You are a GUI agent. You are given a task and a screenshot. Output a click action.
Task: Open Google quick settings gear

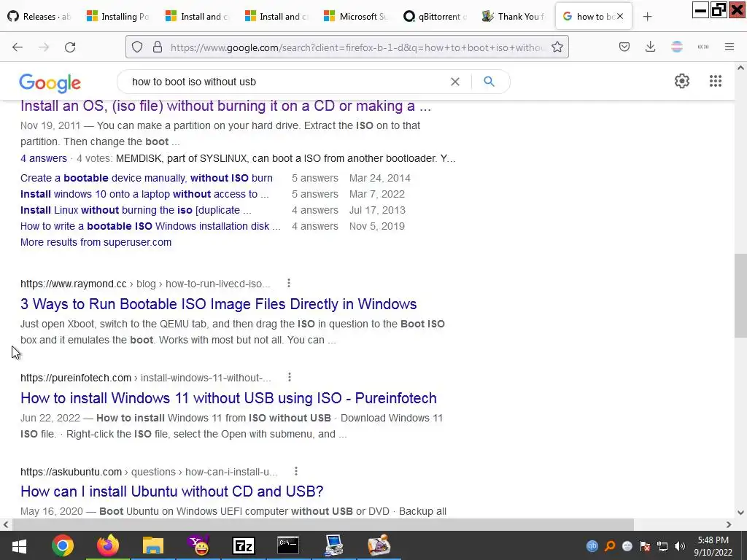tap(682, 81)
